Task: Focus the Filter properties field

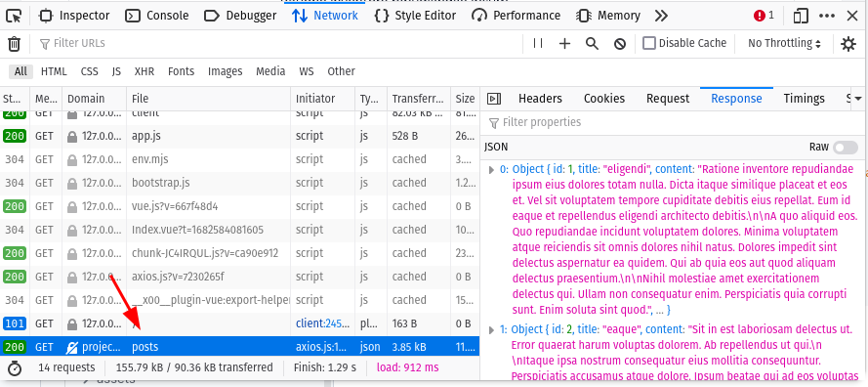Action: (673, 122)
